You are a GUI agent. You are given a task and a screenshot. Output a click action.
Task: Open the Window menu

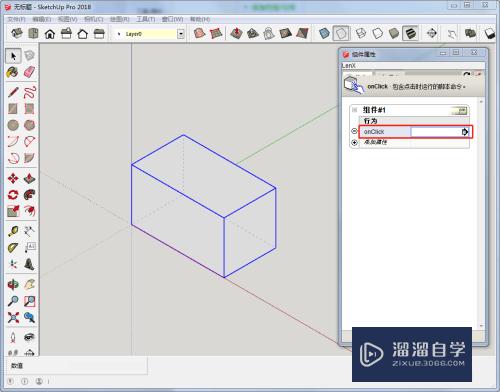(x=172, y=19)
